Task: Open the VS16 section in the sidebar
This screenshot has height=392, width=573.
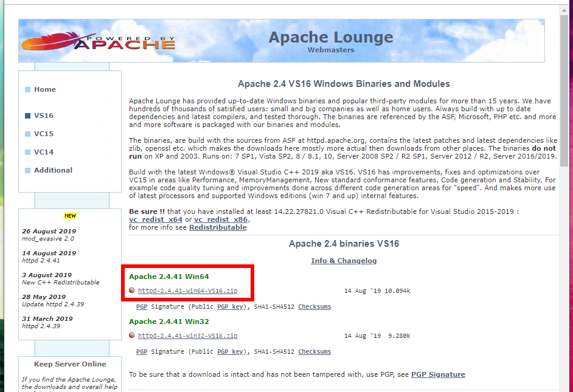Action: pyautogui.click(x=43, y=115)
